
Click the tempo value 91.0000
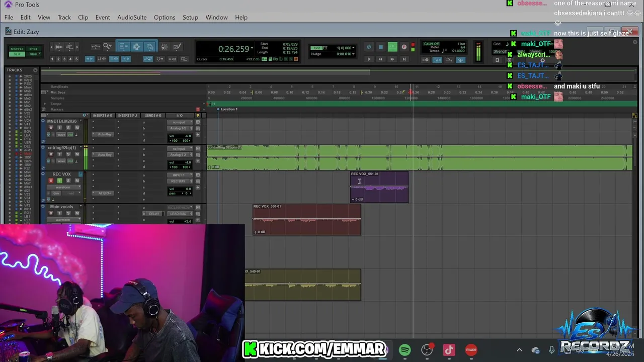458,51
